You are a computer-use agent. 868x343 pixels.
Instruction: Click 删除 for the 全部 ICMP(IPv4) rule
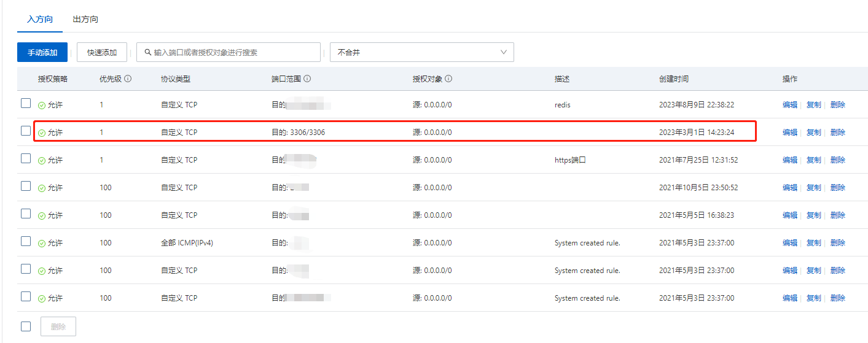[x=837, y=243]
